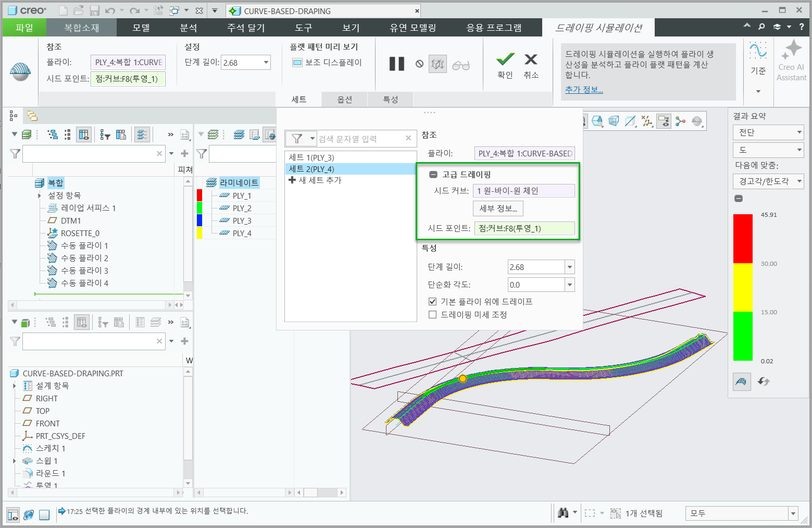Viewport: 812px width, 528px height.
Task: Click the flip arrows icon under legend
Action: point(764,382)
